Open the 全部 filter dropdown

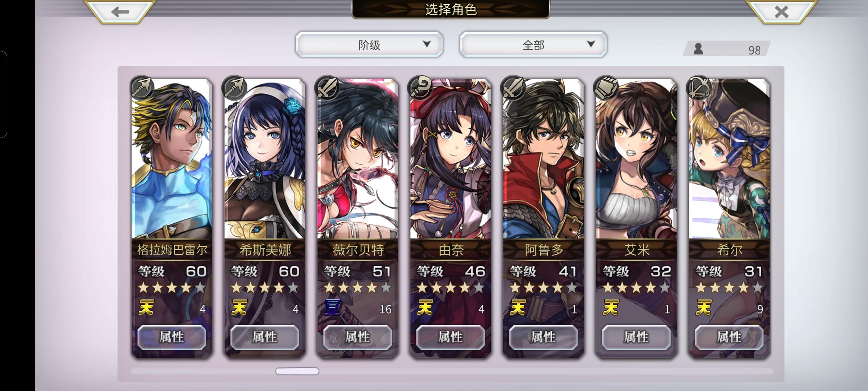click(x=533, y=45)
